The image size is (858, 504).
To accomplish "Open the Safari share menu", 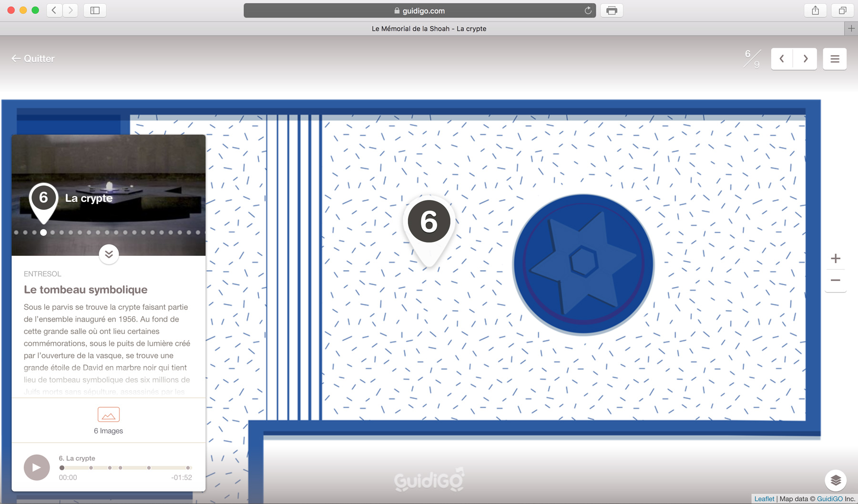I will point(815,10).
